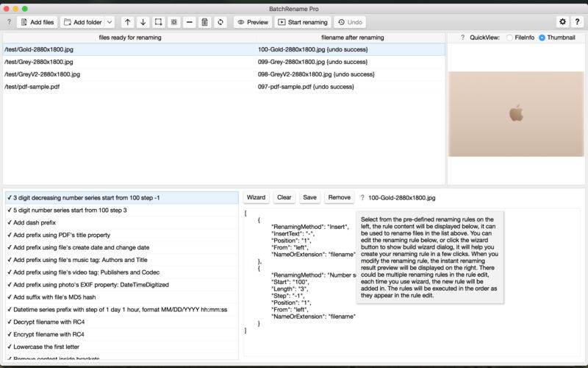Click the Add files button

coord(37,22)
